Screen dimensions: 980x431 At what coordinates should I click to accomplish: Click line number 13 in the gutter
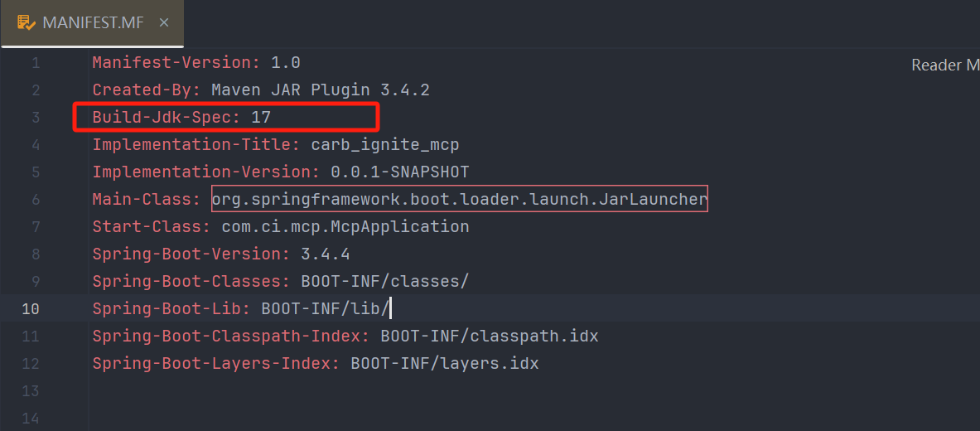click(x=31, y=391)
